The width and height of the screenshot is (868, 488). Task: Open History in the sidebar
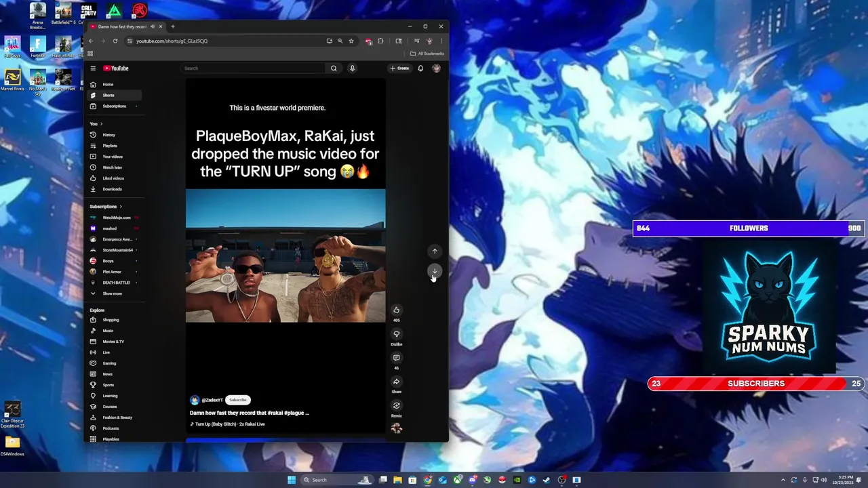[x=115, y=135]
